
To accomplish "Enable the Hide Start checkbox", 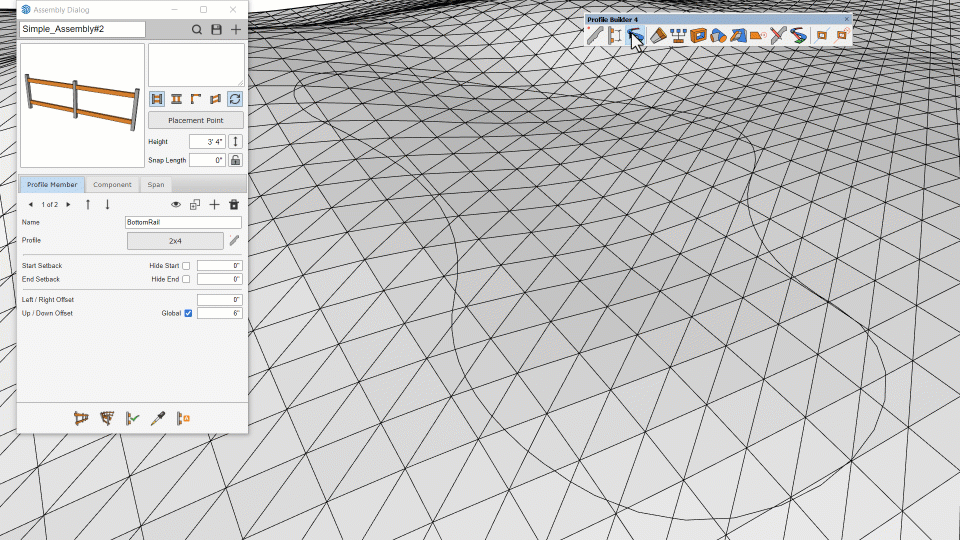I will coord(186,266).
